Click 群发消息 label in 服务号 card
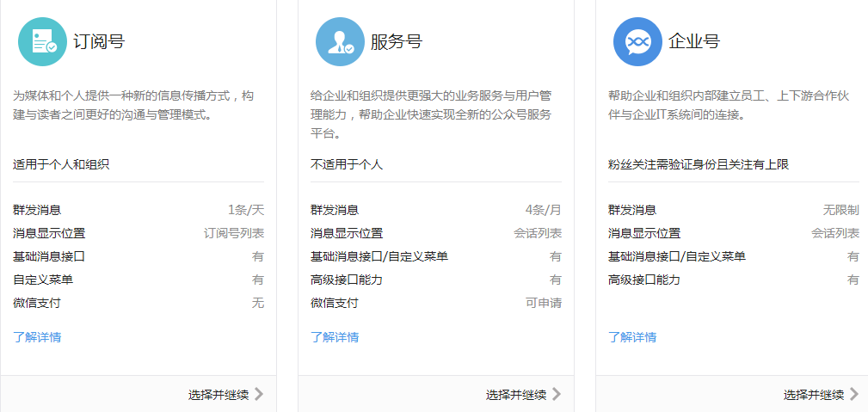Image resolution: width=868 pixels, height=412 pixels. tap(335, 210)
